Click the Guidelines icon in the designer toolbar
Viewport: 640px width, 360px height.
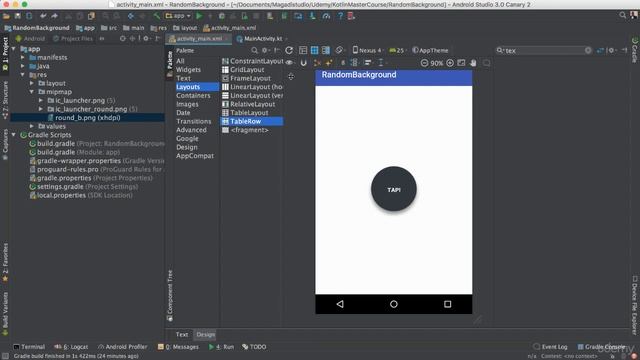pos(381,63)
